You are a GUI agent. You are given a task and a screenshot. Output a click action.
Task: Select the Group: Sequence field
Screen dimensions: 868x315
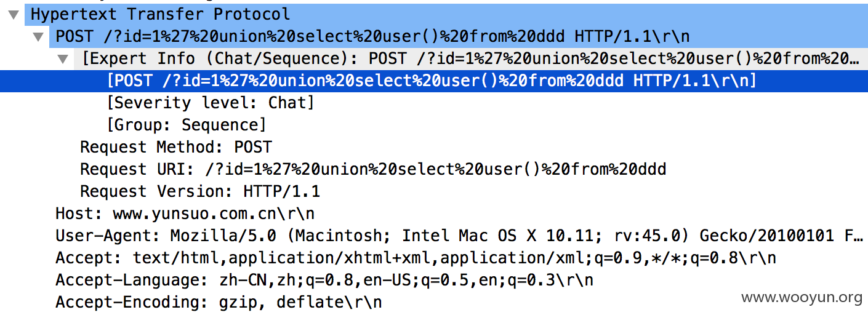pyautogui.click(x=187, y=125)
